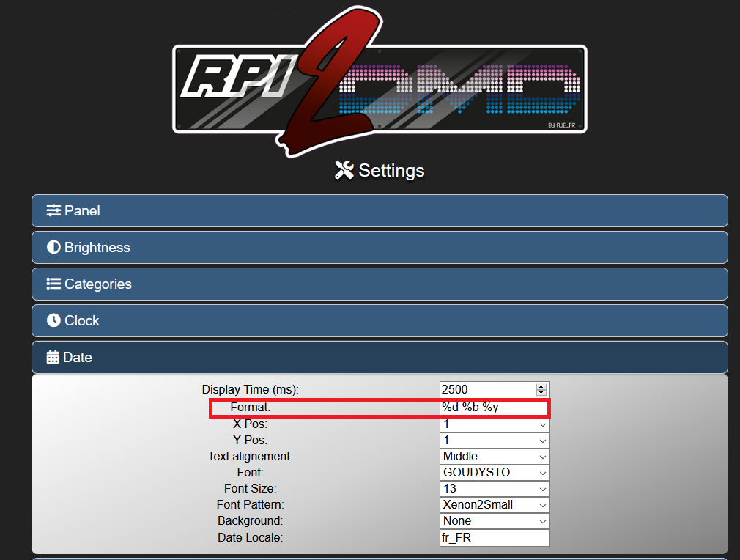
Task: Open the X Pos dropdown
Action: (x=494, y=424)
